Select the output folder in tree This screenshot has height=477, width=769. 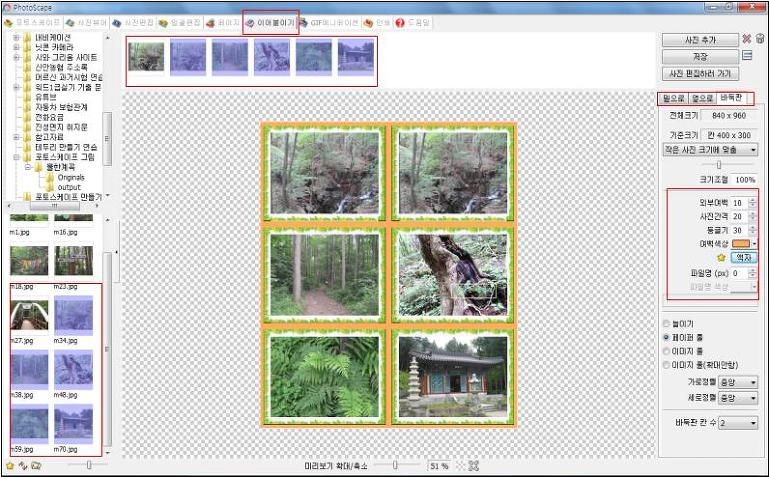[69, 187]
